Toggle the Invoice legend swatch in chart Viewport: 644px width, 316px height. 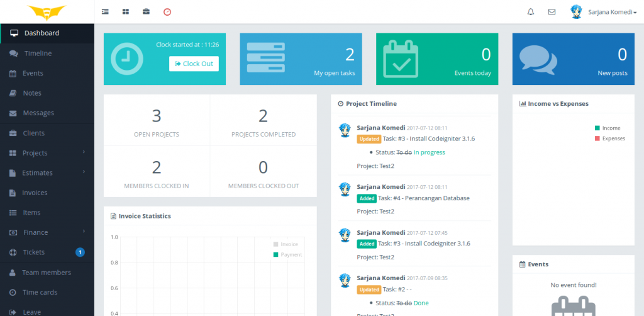coord(275,244)
